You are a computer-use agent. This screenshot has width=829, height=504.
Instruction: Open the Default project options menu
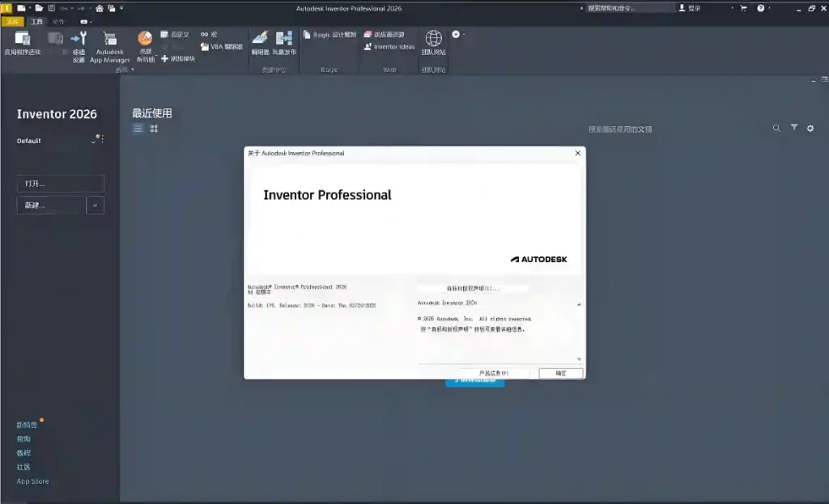tap(101, 140)
